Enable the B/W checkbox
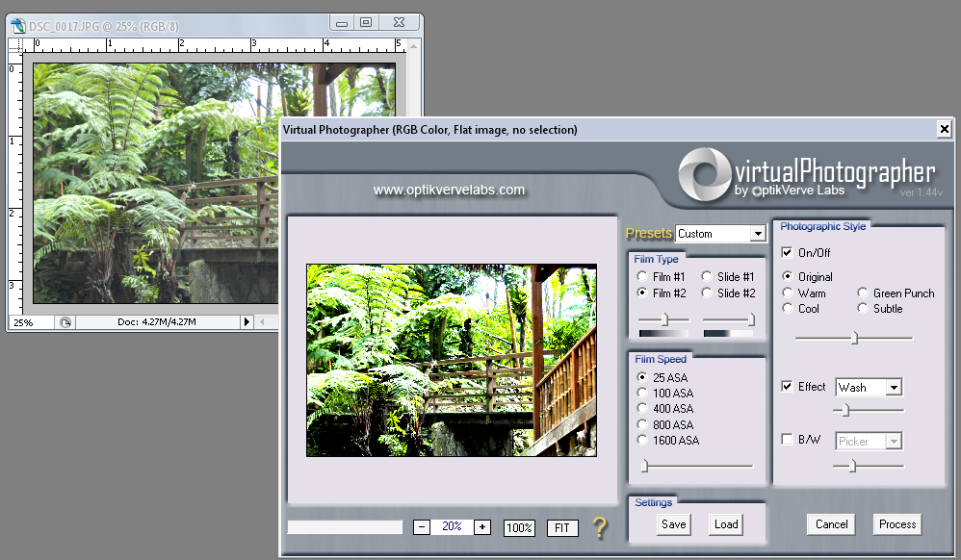 click(x=786, y=441)
